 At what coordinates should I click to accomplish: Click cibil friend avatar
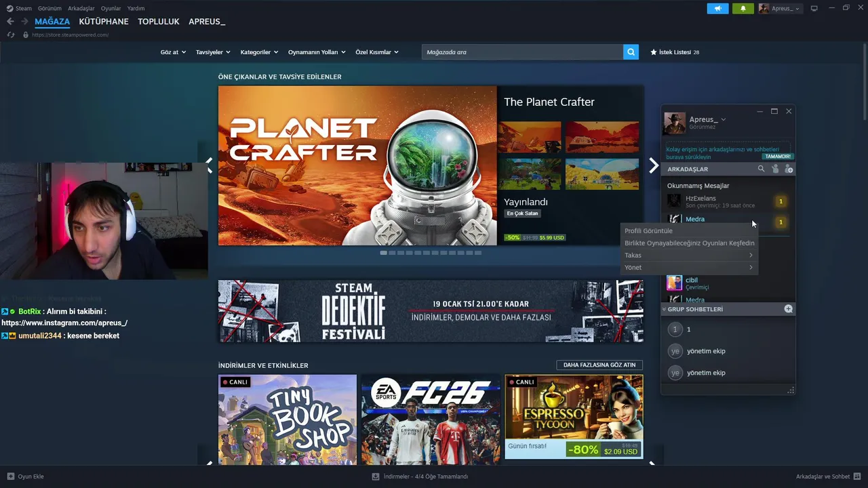click(674, 283)
